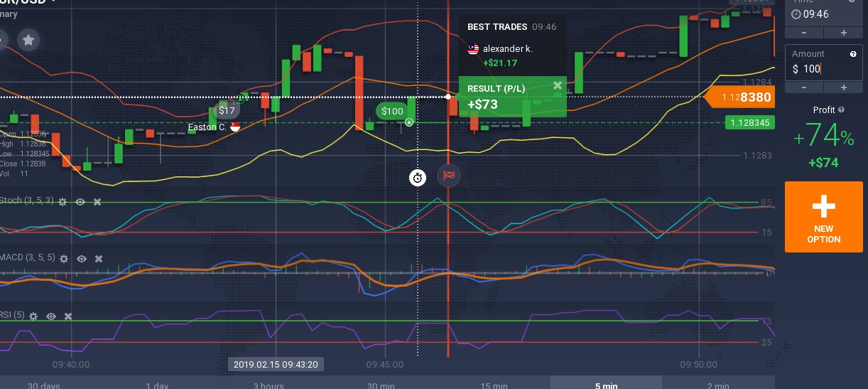Select the 3 hours timeframe tab
The height and width of the screenshot is (389, 868).
pos(268,385)
